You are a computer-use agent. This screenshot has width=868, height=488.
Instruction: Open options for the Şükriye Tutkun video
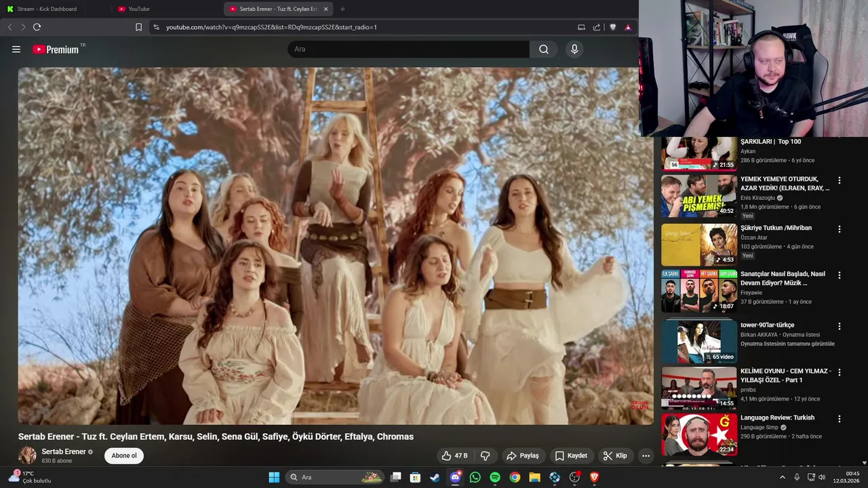[840, 230]
